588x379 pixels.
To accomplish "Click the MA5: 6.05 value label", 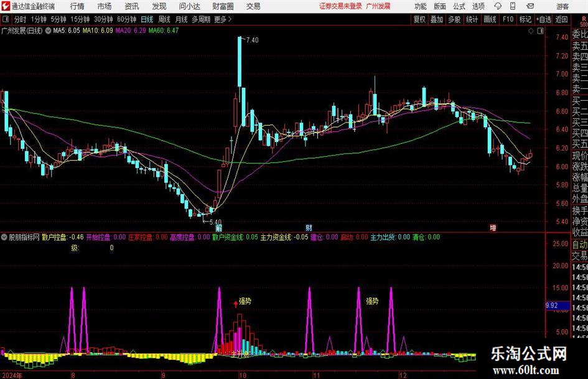I will coord(67,30).
